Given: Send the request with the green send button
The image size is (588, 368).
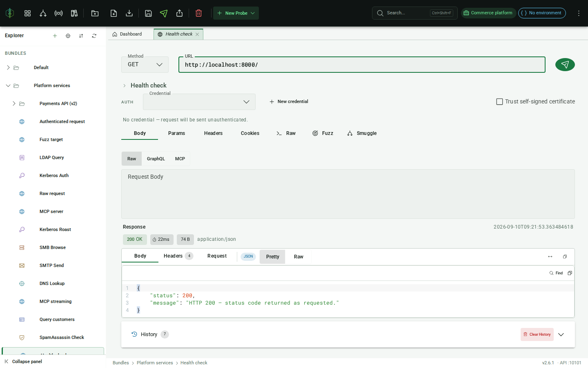Looking at the screenshot, I should [565, 65].
